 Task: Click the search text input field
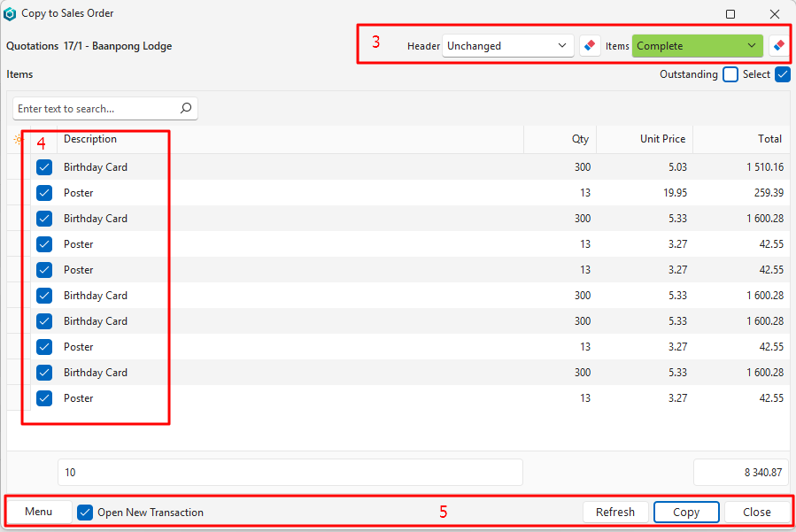pos(96,109)
